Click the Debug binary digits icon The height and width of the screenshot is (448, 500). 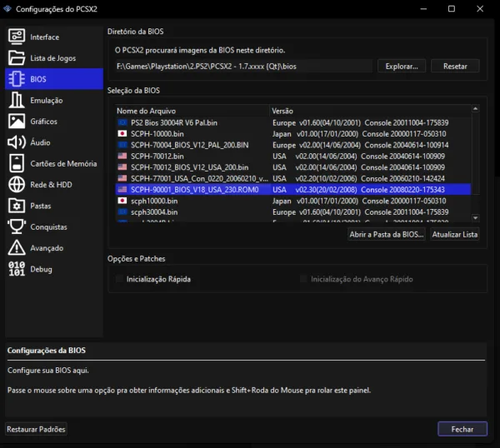tap(17, 269)
